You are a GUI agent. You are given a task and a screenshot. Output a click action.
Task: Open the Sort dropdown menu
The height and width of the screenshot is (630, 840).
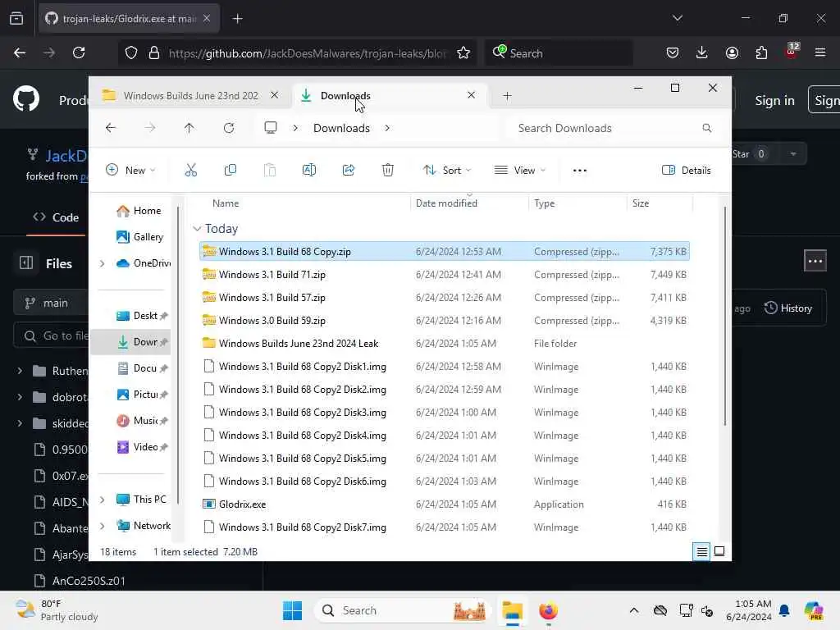447,171
